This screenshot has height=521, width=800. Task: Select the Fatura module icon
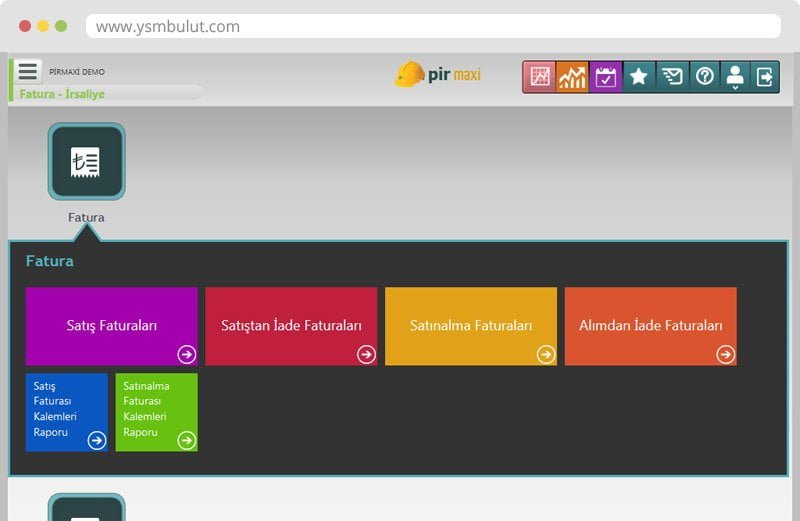86,162
